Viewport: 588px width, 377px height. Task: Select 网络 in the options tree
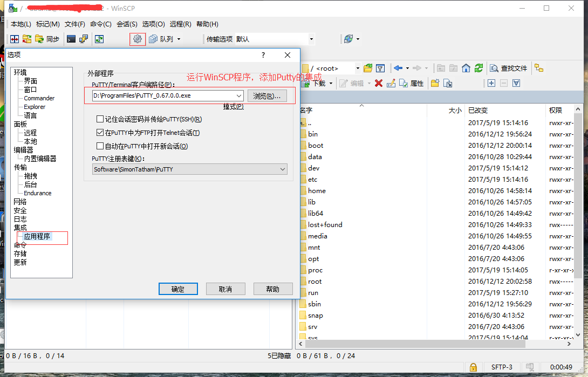click(x=20, y=202)
